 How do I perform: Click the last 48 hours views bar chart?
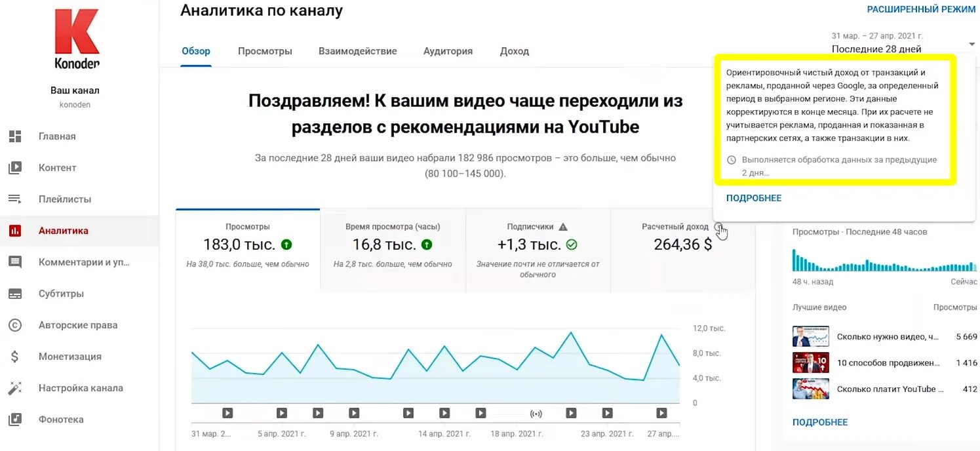point(884,260)
